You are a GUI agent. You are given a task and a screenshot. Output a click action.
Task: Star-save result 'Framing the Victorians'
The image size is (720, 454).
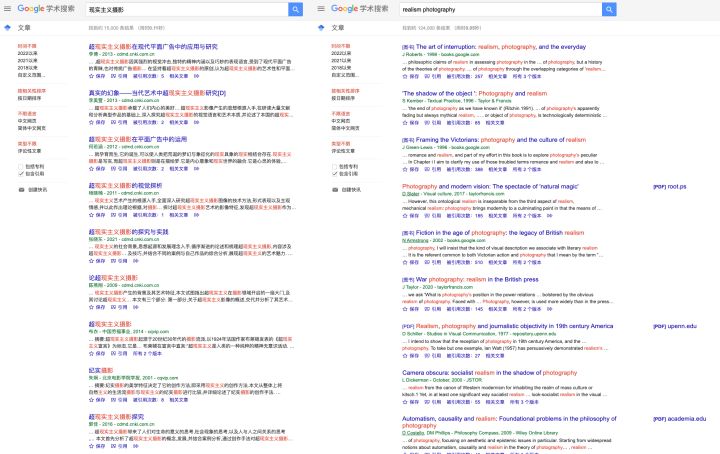coord(405,169)
